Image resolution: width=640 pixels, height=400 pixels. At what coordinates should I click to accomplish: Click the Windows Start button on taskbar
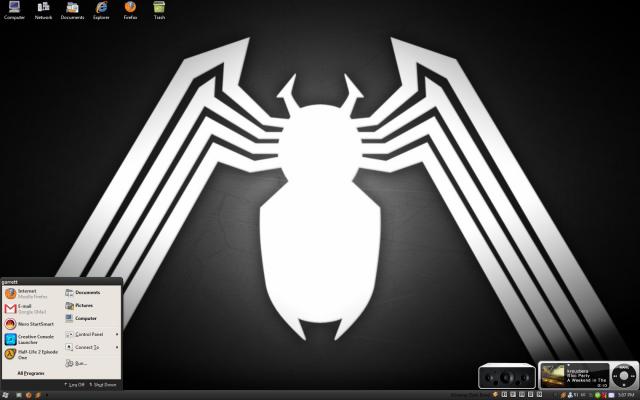click(x=5, y=395)
